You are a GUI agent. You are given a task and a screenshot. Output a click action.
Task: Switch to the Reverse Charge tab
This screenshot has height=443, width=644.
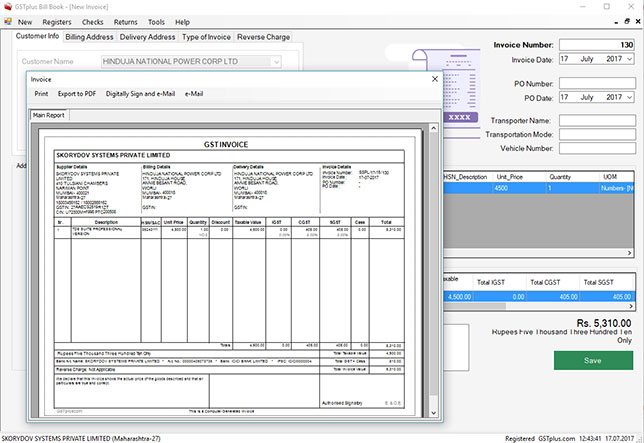coord(263,37)
